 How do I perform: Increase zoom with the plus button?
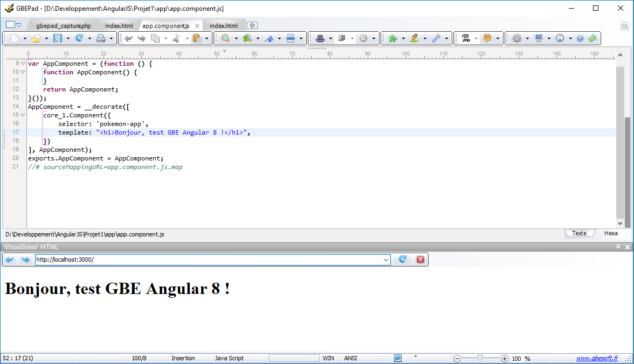505,358
